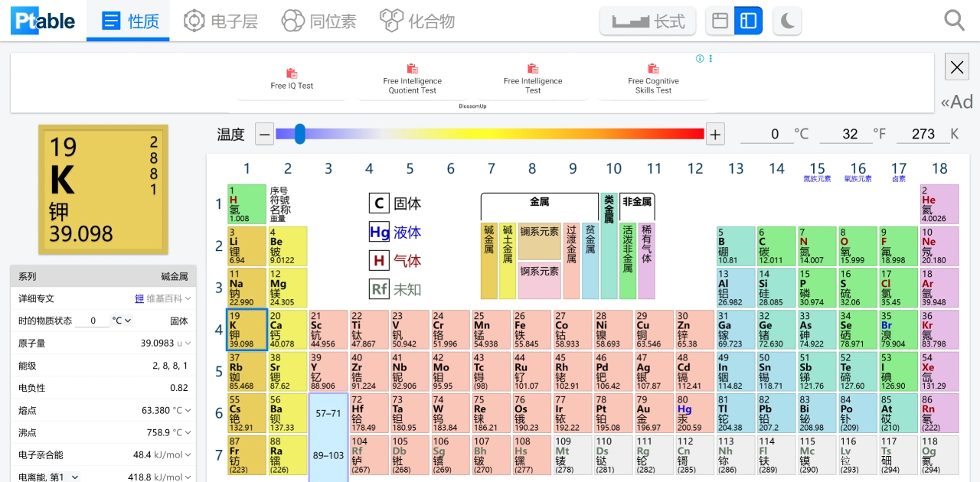Open Free Cognitive Skills Test ad
The width and height of the screenshot is (980, 482).
[x=653, y=79]
